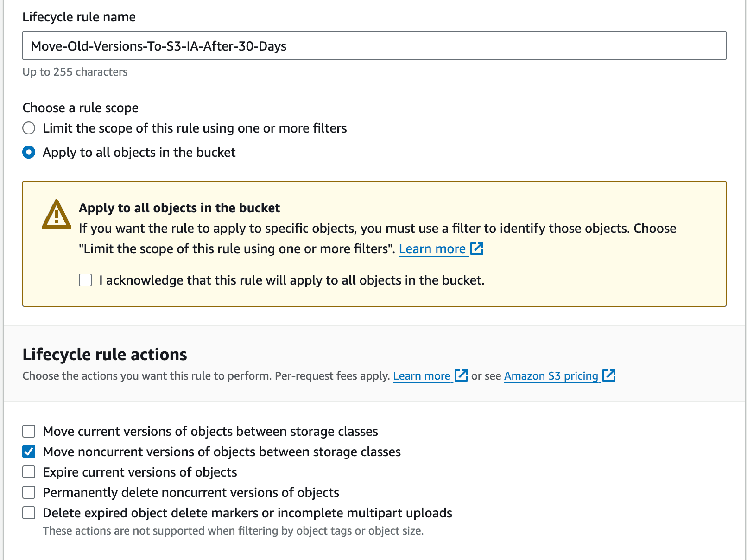Screen dimensions: 747x560
Task: Check "Permanently delete noncurrent versions of objects"
Action: pyautogui.click(x=28, y=492)
